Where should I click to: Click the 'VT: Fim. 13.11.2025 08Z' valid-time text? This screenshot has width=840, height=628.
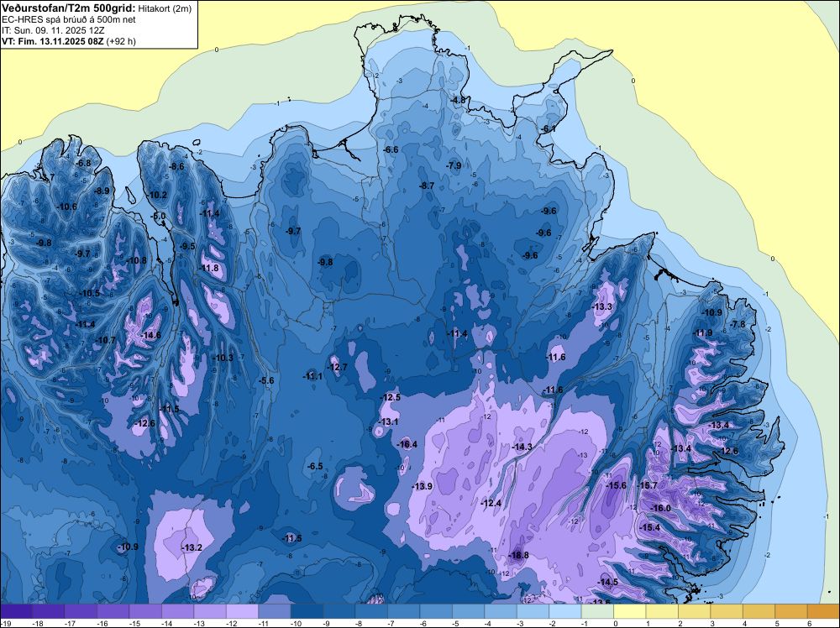click(52, 41)
